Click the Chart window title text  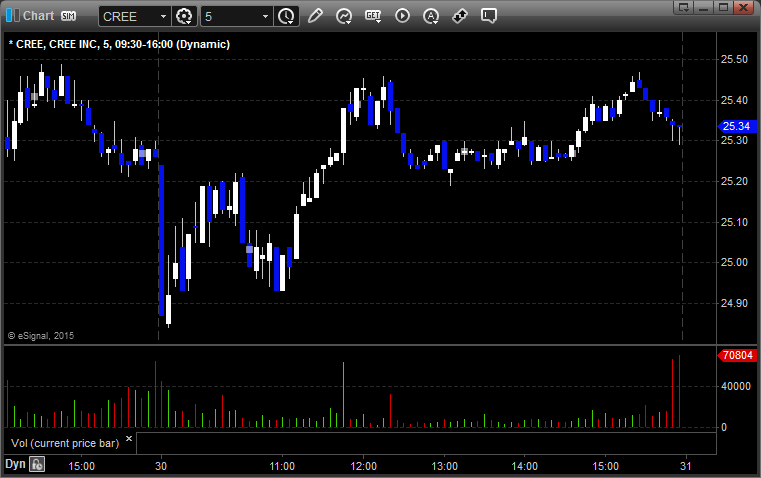point(38,16)
